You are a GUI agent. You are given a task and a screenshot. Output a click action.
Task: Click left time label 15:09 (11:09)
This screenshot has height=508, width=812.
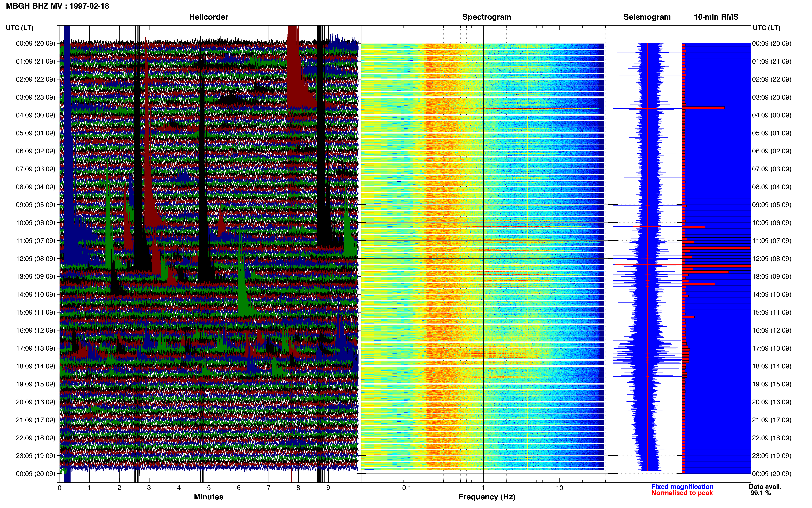coord(36,313)
